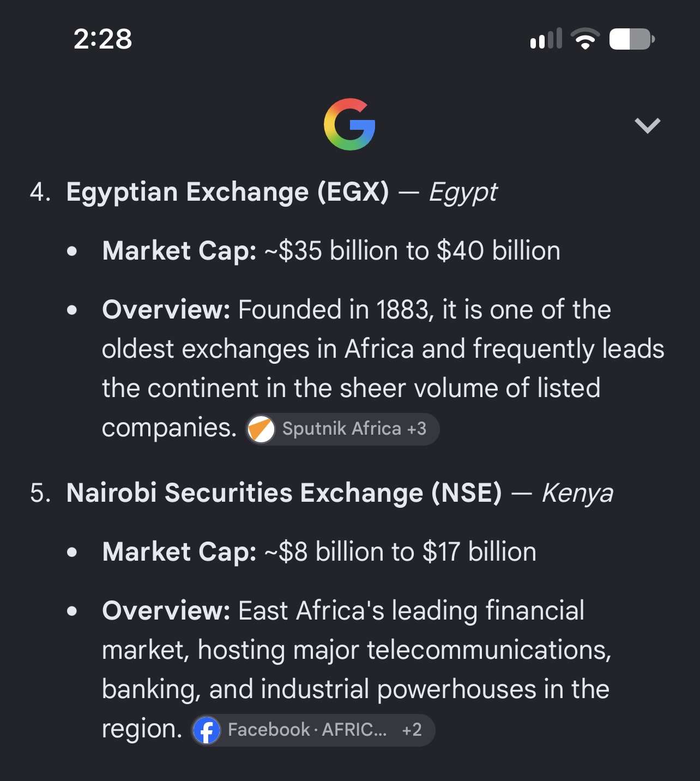700x781 pixels.
Task: Show the +3 additional sources
Action: (x=417, y=429)
